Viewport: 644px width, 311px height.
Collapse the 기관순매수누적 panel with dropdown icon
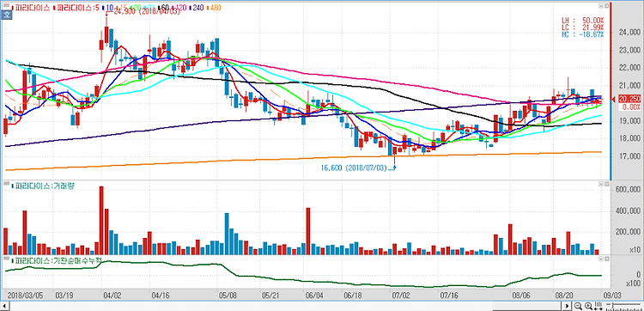pyautogui.click(x=601, y=259)
